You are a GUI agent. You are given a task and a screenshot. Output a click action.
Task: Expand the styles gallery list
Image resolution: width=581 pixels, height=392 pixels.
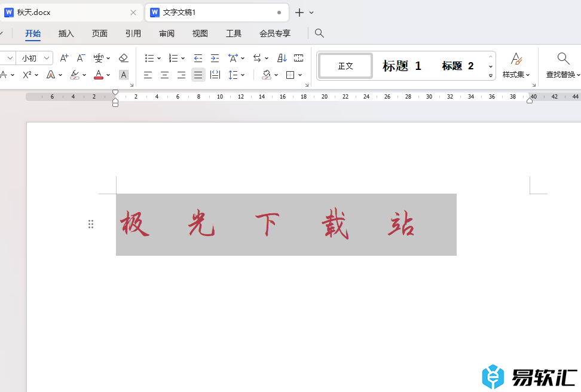tap(491, 75)
